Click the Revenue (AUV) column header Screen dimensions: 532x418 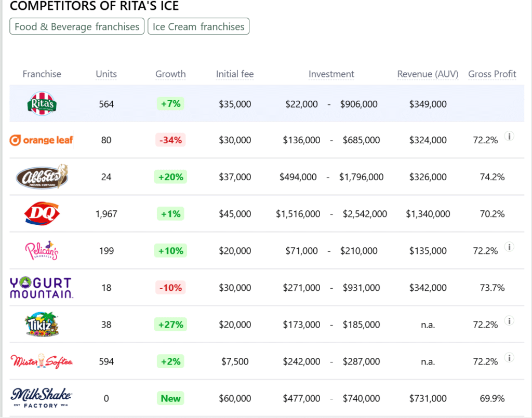[x=428, y=74]
